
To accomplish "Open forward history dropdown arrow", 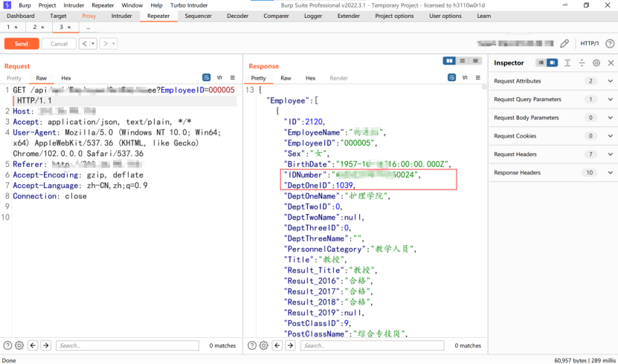I will tap(114, 44).
